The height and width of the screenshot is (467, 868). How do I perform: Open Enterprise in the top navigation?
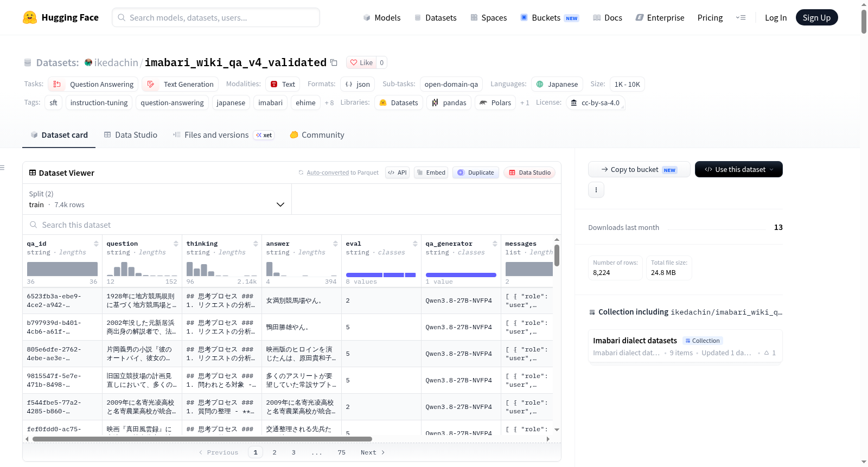pyautogui.click(x=660, y=17)
